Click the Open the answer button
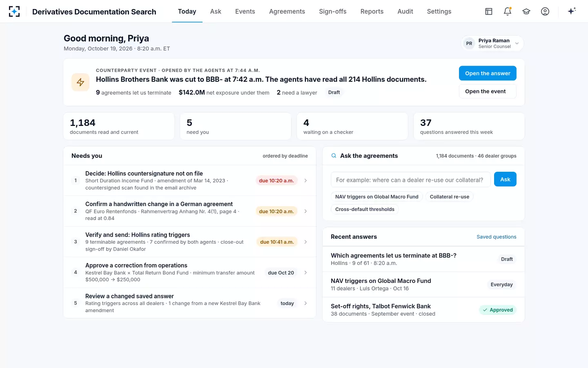 (488, 73)
